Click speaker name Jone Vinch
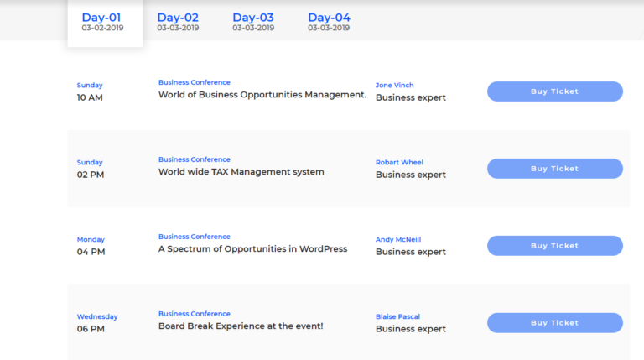Screen dimensions: 644x360 394,86
